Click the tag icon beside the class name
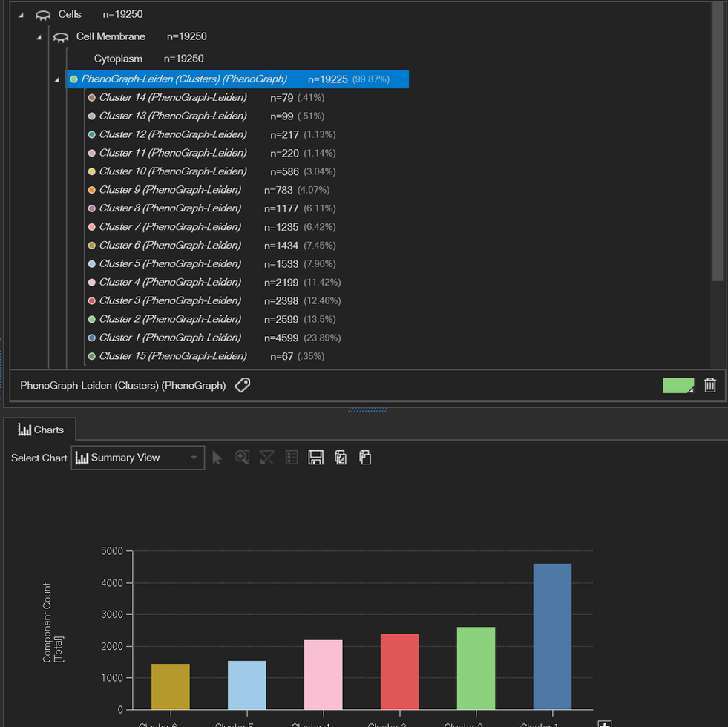 (x=243, y=385)
